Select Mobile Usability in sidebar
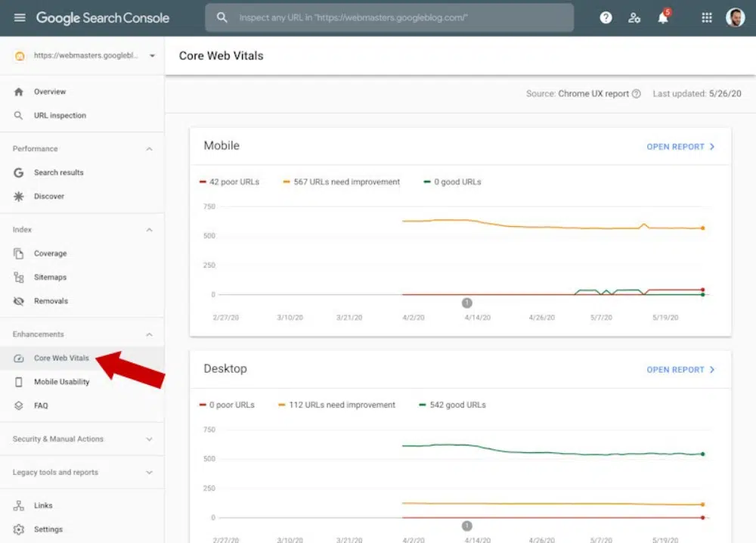Image resolution: width=756 pixels, height=543 pixels. [61, 382]
